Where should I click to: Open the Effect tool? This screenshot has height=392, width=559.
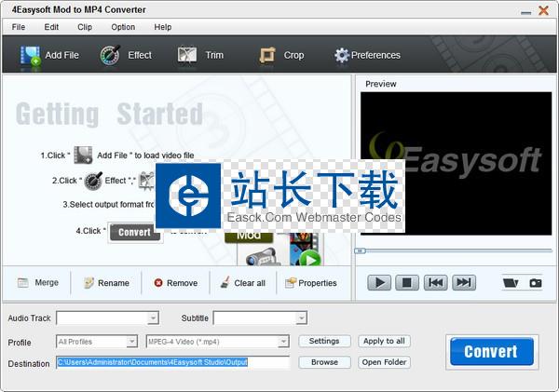click(113, 55)
